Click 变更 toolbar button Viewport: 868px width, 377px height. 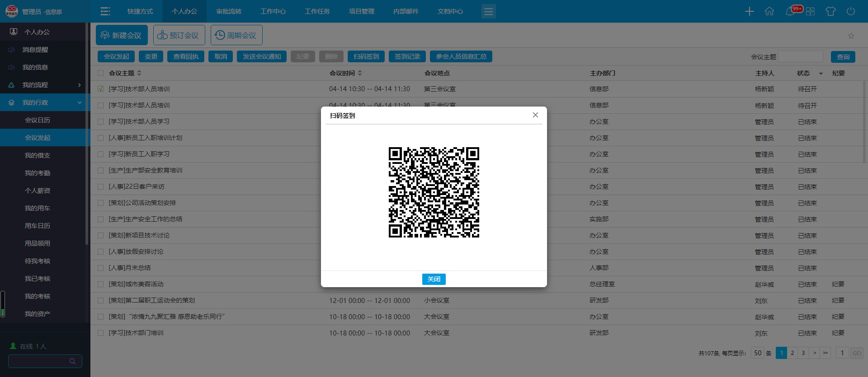(x=151, y=56)
